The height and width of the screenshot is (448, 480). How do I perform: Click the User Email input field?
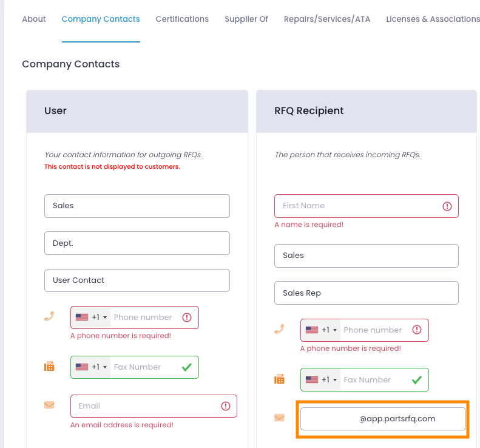(x=154, y=406)
